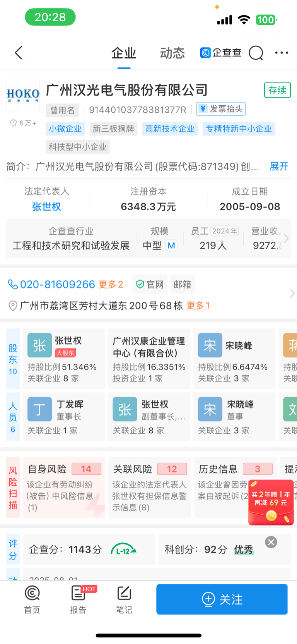Open shareholder 张世权 大股东 card
The image size is (297, 644).
pyautogui.click(x=64, y=359)
